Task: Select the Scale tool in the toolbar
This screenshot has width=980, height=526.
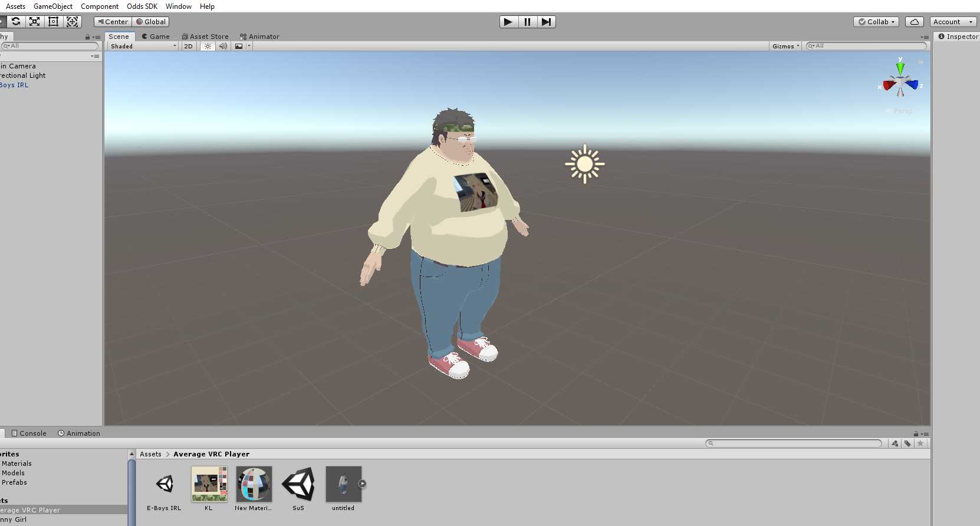Action: click(35, 22)
